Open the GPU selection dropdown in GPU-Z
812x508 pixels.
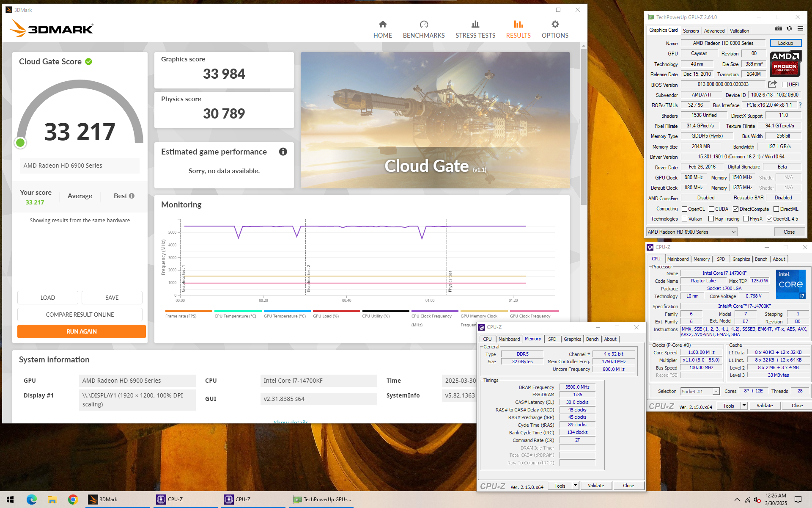point(692,232)
